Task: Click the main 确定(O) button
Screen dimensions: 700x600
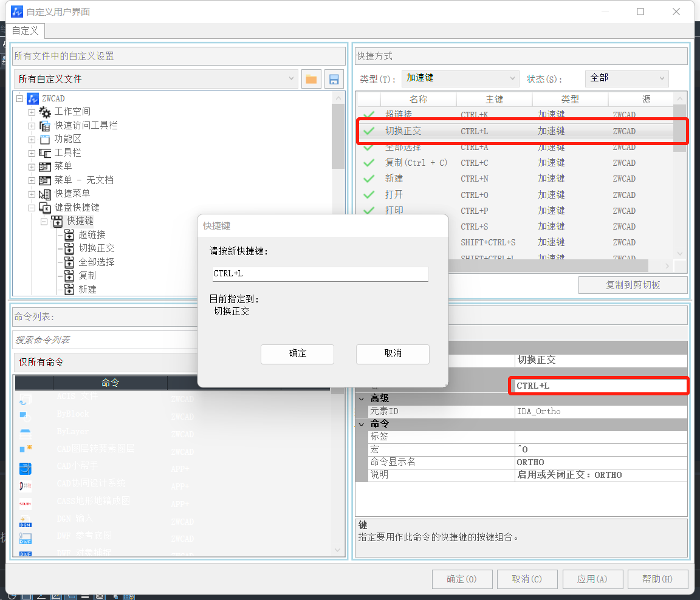Action: 462,579
